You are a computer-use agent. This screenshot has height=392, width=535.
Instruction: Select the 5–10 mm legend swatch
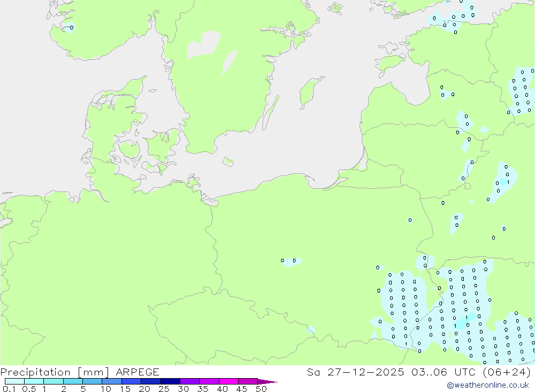(x=92, y=381)
